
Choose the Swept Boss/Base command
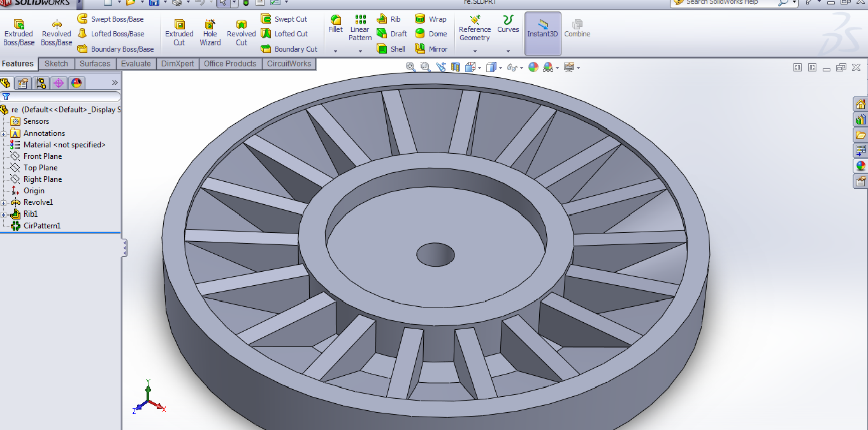point(111,19)
